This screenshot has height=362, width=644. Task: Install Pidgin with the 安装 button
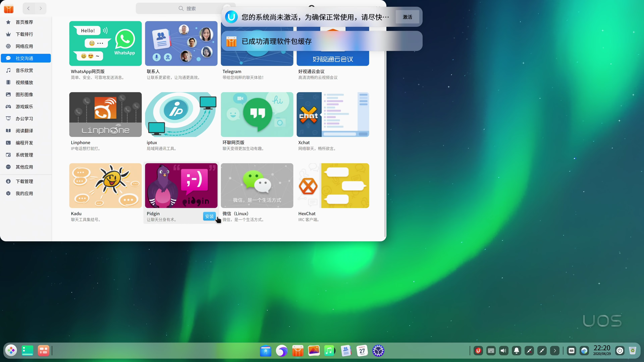(209, 217)
